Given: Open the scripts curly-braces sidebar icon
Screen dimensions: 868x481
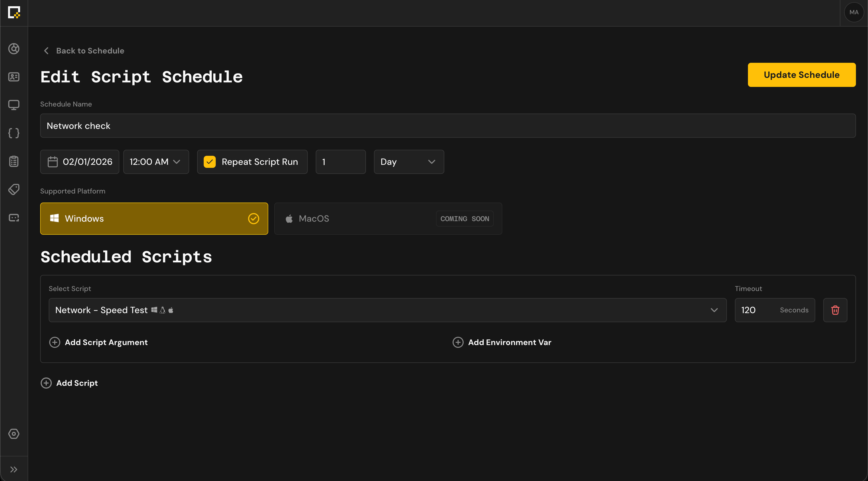Looking at the screenshot, I should tap(14, 133).
